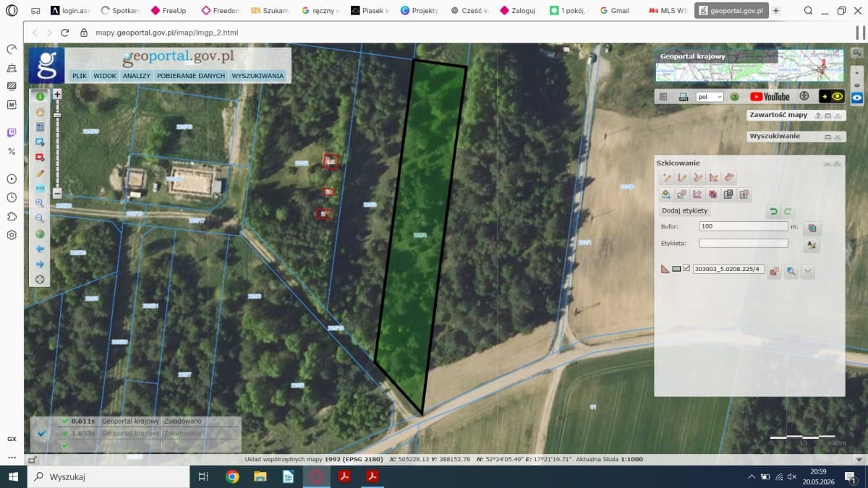Viewport: 868px width, 488px height.
Task: Zoom to sketch object magnifier icon
Action: (792, 272)
